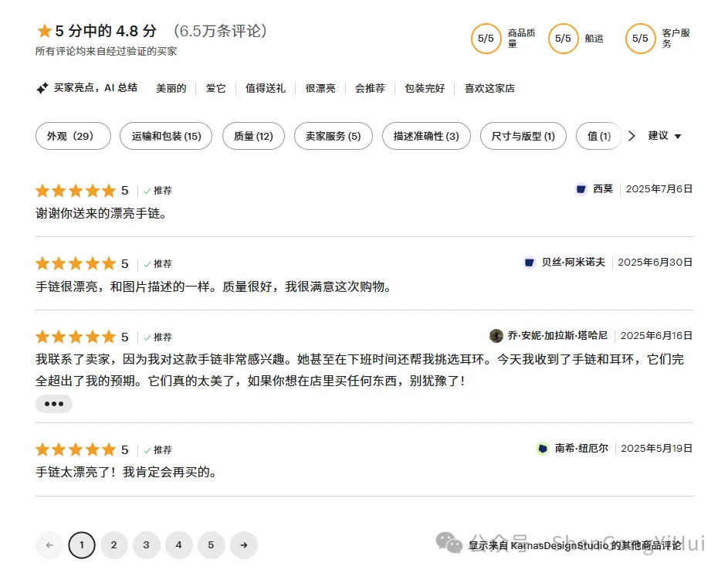728x573 pixels.
Task: Click the AI sparkle icon before 买家亮点
Action: [42, 87]
